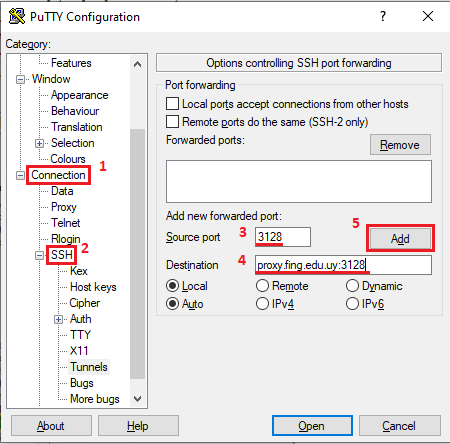Click the Add button
This screenshot has width=450, height=444.
[x=400, y=239]
